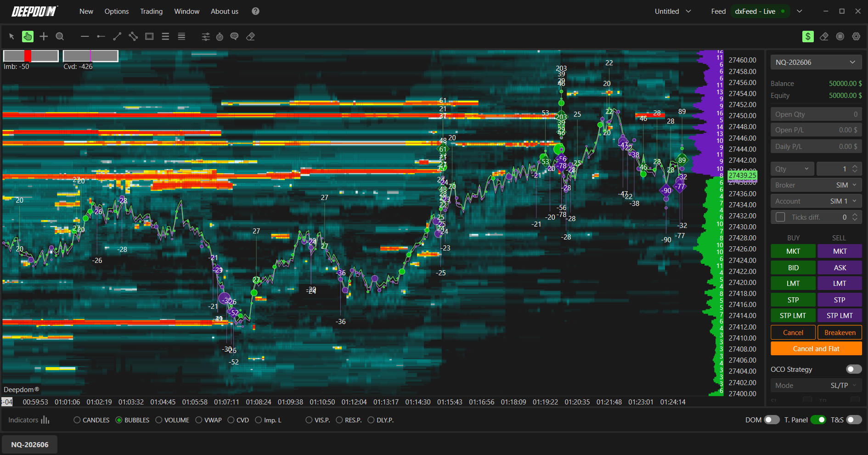Viewport: 868px width, 455px height.
Task: Expand the Account SIM 1 dropdown
Action: 816,201
